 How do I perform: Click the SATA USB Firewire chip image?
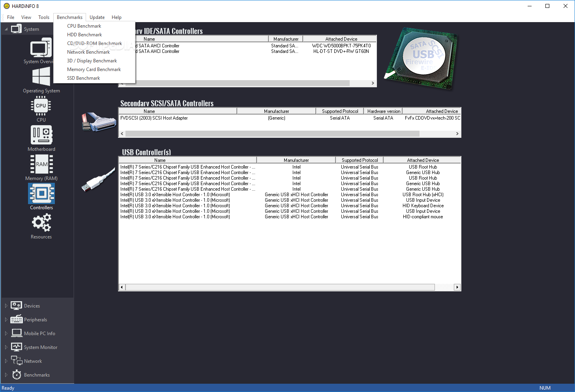(x=420, y=58)
